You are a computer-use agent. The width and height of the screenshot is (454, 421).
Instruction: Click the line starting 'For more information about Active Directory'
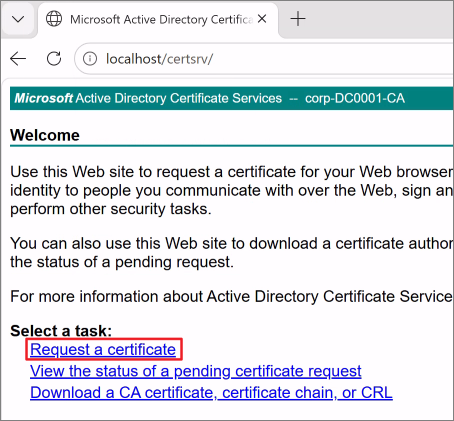point(231,297)
